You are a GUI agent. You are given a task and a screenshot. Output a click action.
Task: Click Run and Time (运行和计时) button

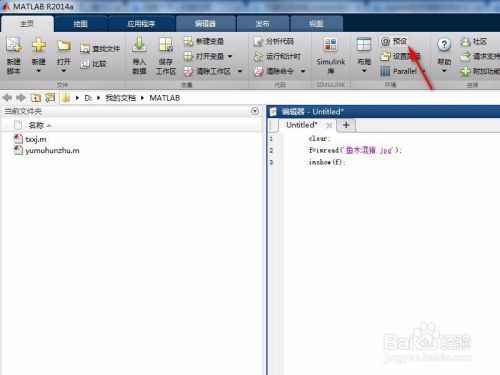pyautogui.click(x=277, y=56)
